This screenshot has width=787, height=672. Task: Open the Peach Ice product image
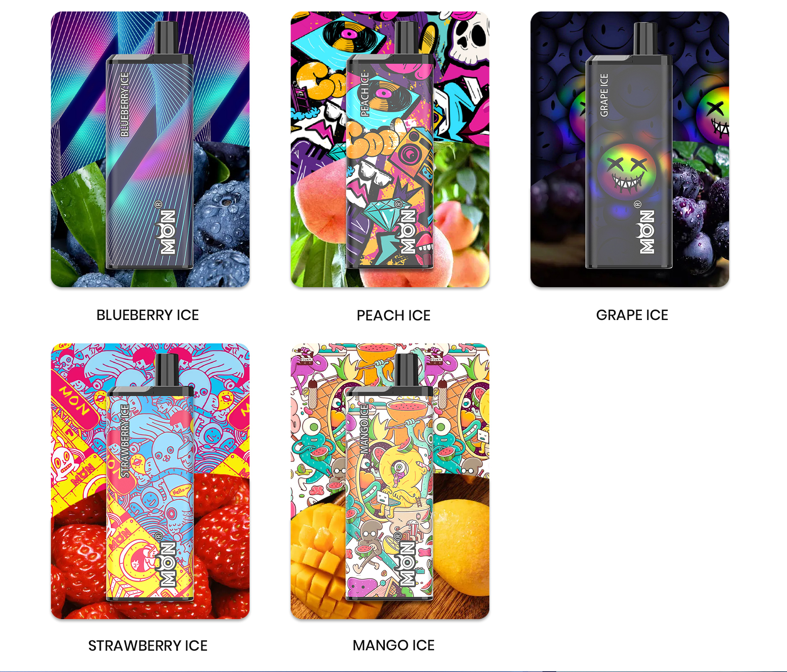click(390, 149)
